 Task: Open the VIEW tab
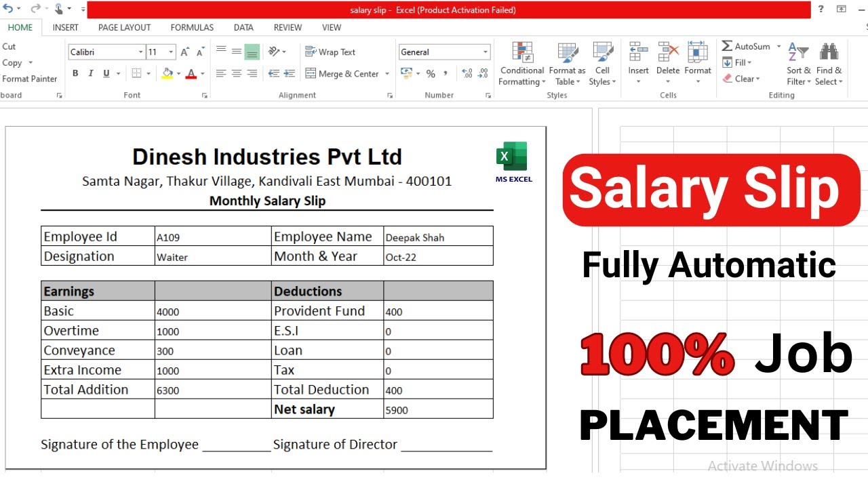point(332,28)
